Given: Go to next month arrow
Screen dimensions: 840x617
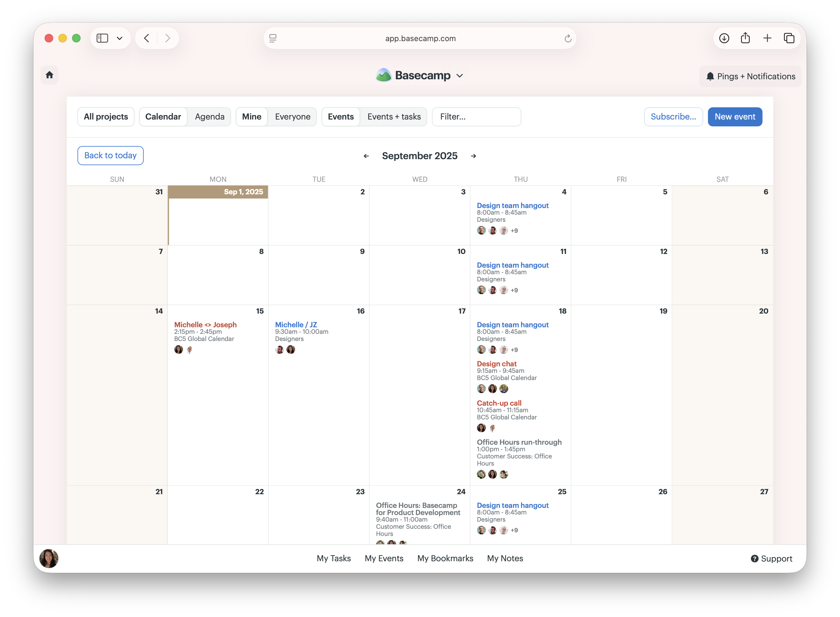Looking at the screenshot, I should (x=473, y=156).
